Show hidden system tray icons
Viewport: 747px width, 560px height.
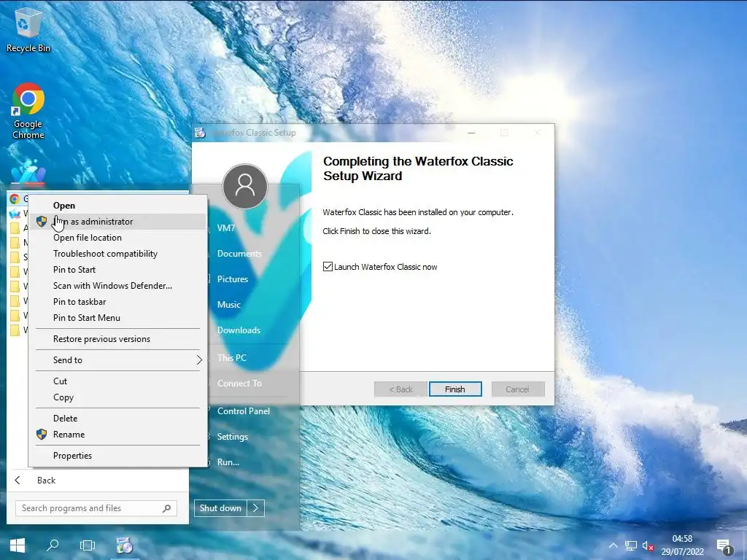(x=613, y=545)
